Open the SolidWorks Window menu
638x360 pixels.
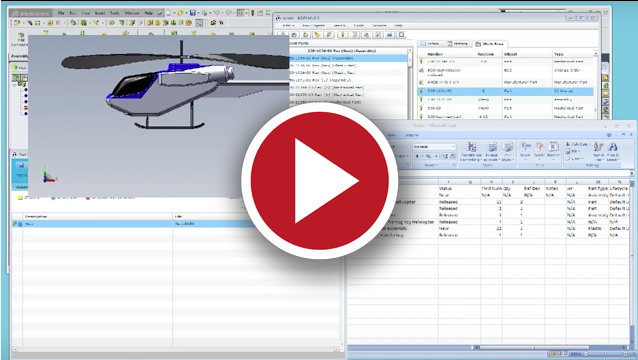(x=132, y=13)
